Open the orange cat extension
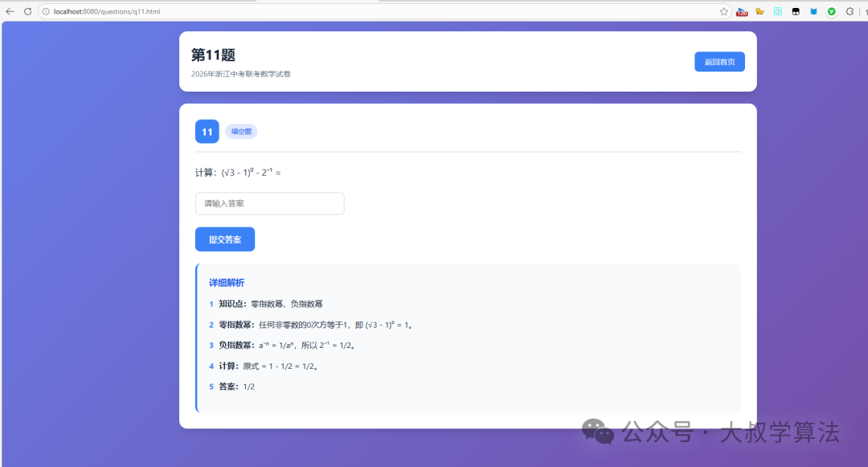The image size is (868, 467). click(760, 11)
